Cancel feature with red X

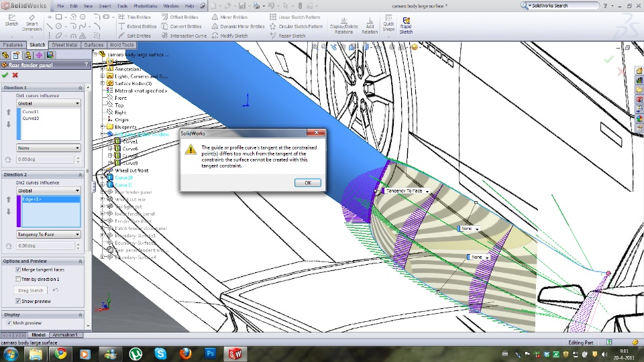15,75
